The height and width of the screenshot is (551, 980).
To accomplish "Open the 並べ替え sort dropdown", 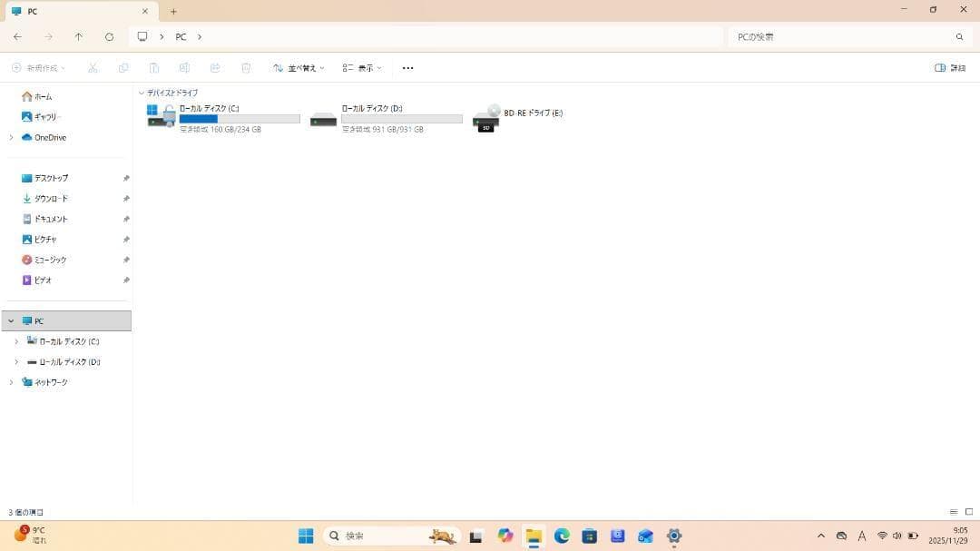I will tap(299, 67).
